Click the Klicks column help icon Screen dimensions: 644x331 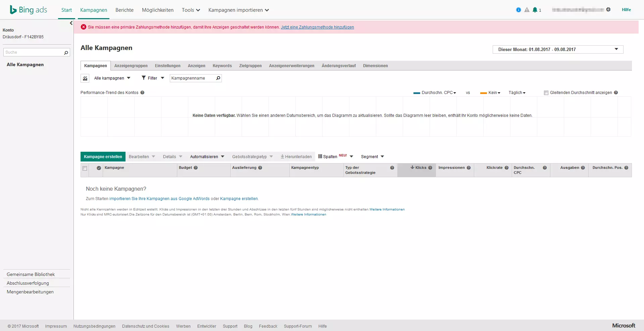430,168
